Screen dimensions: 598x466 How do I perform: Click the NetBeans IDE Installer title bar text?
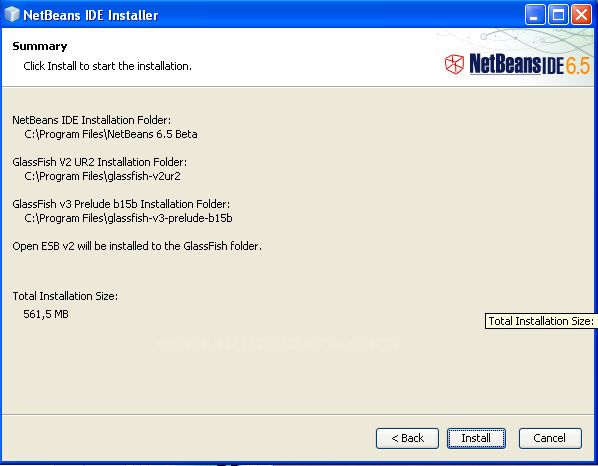tap(91, 15)
